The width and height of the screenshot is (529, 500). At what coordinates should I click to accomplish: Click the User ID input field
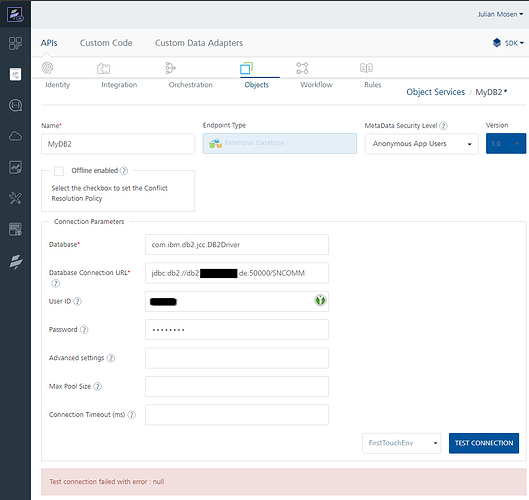coord(236,301)
